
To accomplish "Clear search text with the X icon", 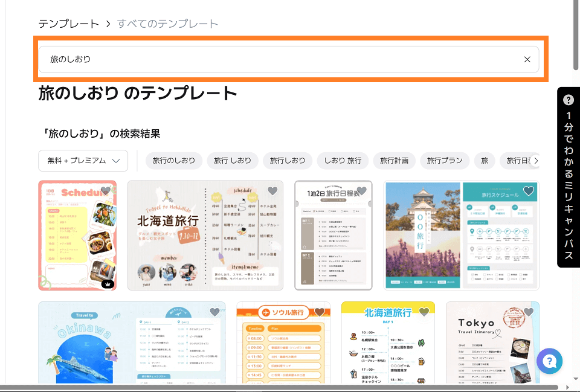I will pyautogui.click(x=527, y=59).
